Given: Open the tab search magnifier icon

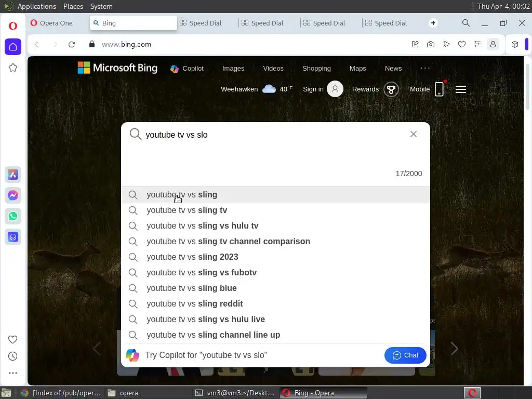Looking at the screenshot, I should pos(466,23).
